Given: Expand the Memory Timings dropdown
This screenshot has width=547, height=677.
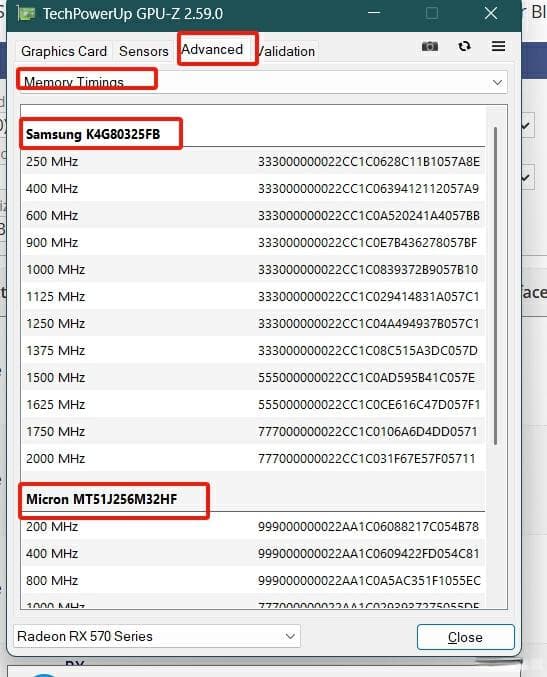Looking at the screenshot, I should [x=262, y=82].
